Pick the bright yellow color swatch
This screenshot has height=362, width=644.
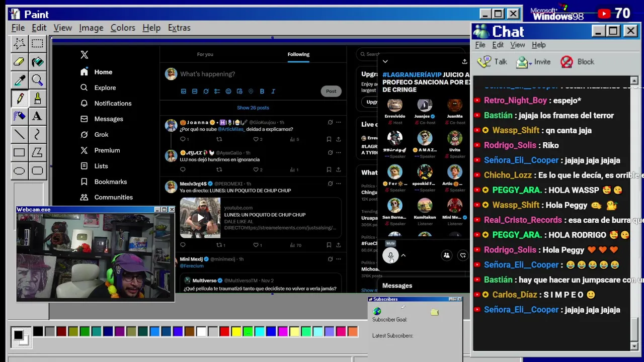click(236, 331)
